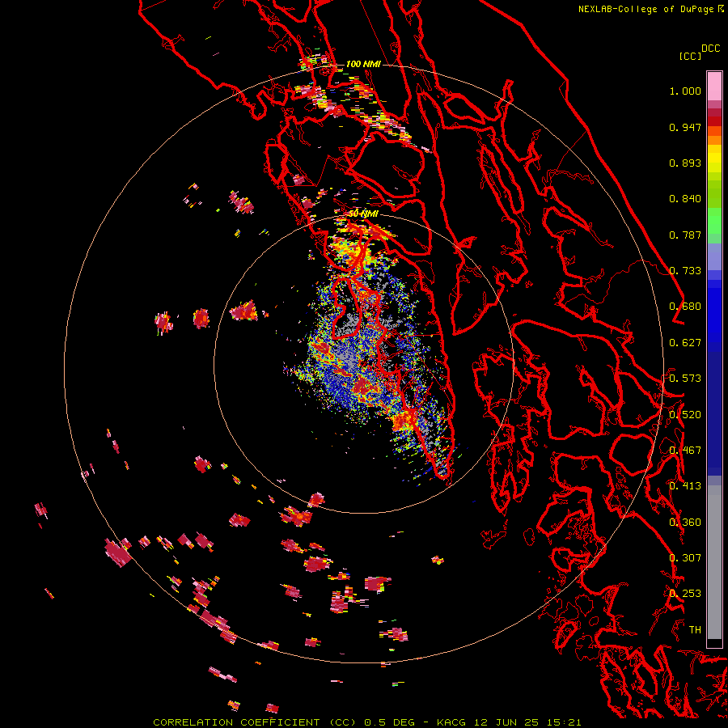Pick the gray bottom color bar segment

(714, 566)
